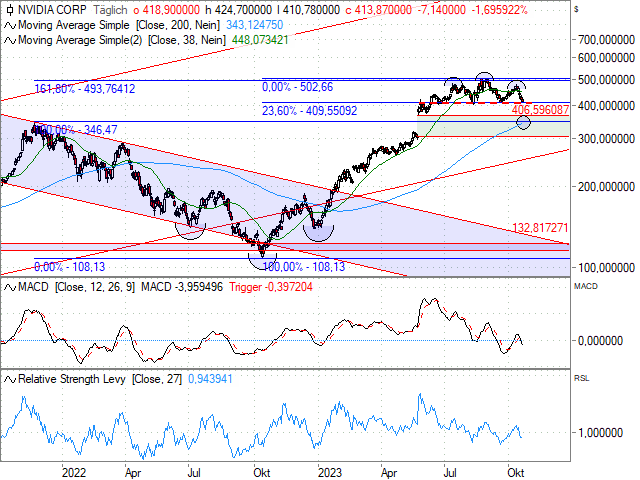Click the [Close, 27] RSL parameters
The height and width of the screenshot is (480, 640).
point(157,379)
